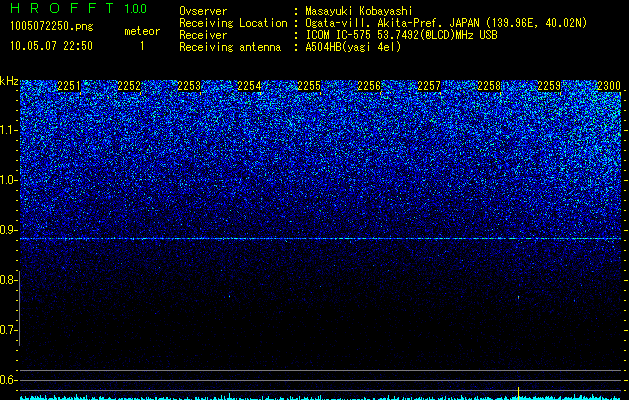Viewport: 629px width, 400px height.
Task: Click the 0.6 kHz axis label
Action: coord(8,380)
